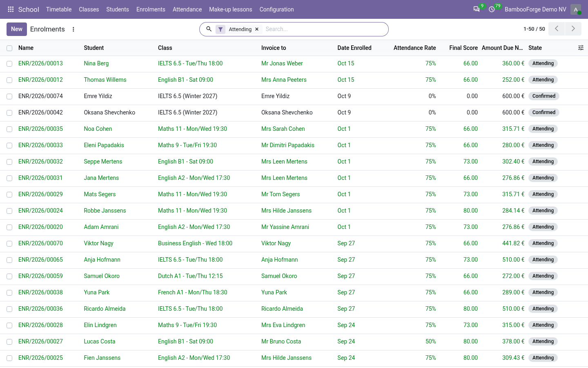Image resolution: width=588 pixels, height=368 pixels.
Task: Open the Enrolments menu in navbar
Action: (151, 9)
